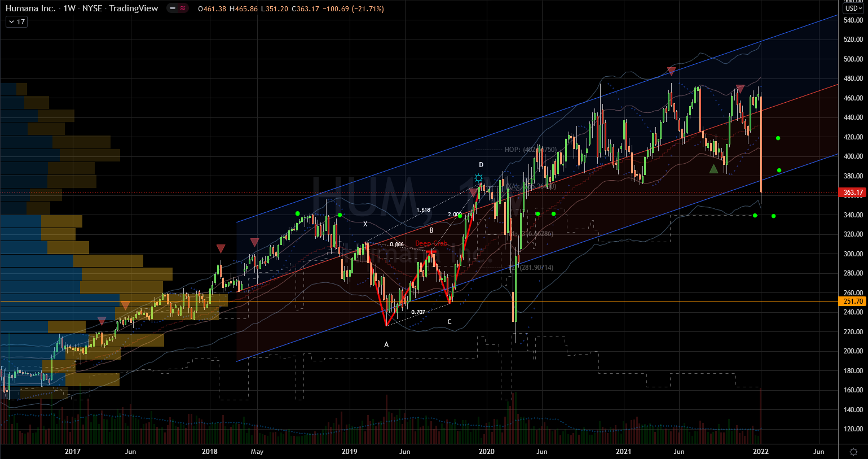Click harmonic point B label
868x459 pixels.
431,230
